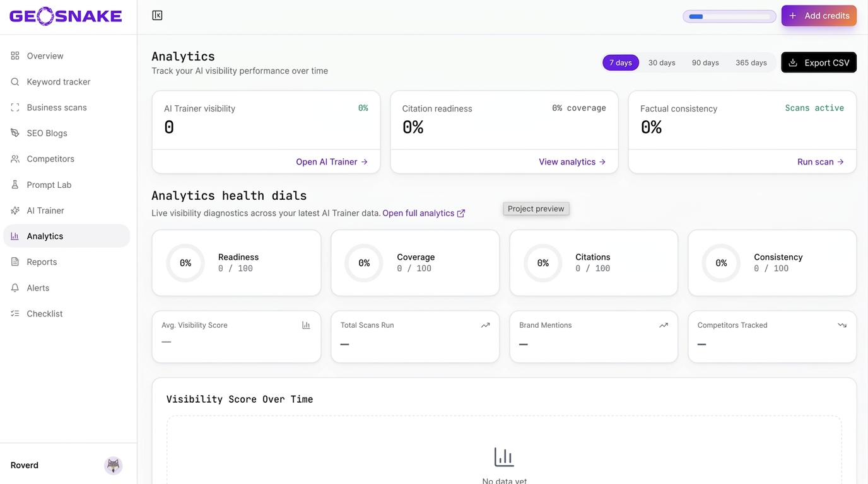
Task: Select the 90 days range
Action: click(705, 62)
